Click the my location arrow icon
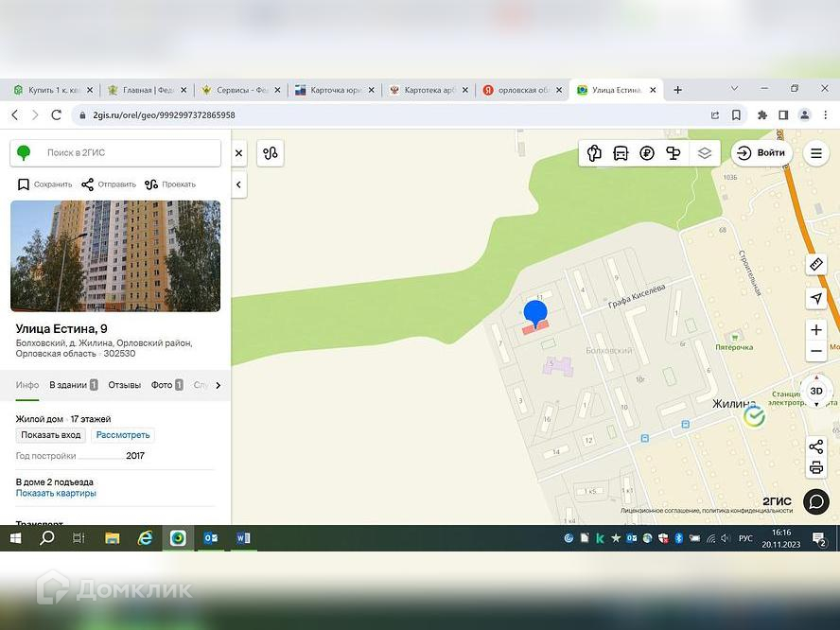The height and width of the screenshot is (630, 840). coord(816,299)
